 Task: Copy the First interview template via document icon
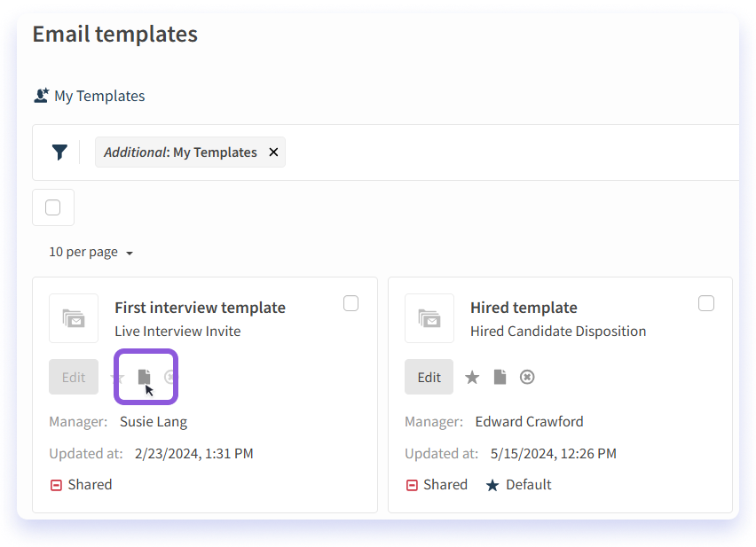(x=144, y=377)
